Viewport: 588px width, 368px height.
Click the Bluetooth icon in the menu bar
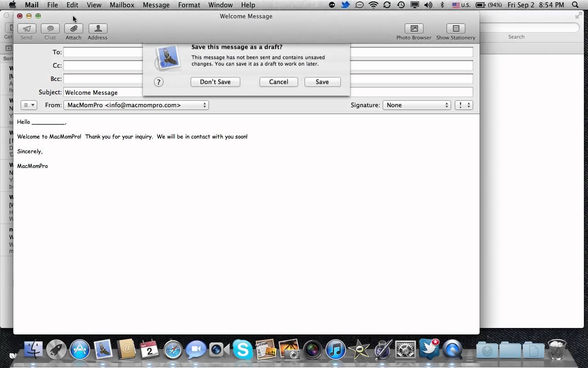pyautogui.click(x=442, y=5)
